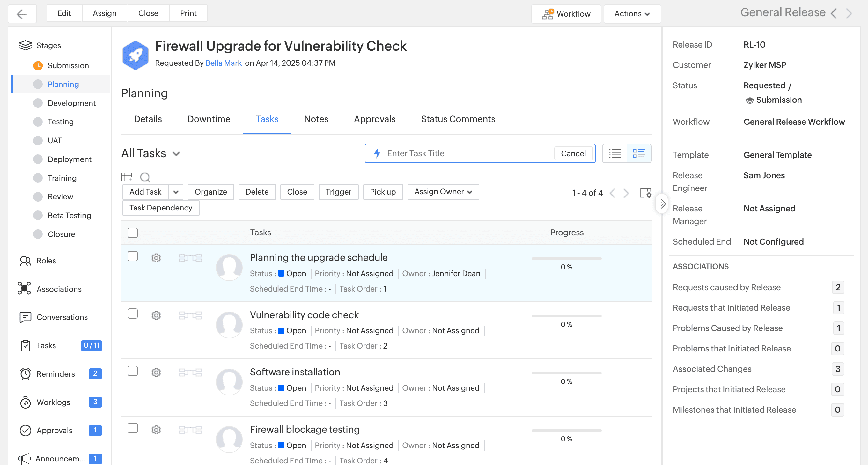Click the Task Dependency button

point(161,208)
